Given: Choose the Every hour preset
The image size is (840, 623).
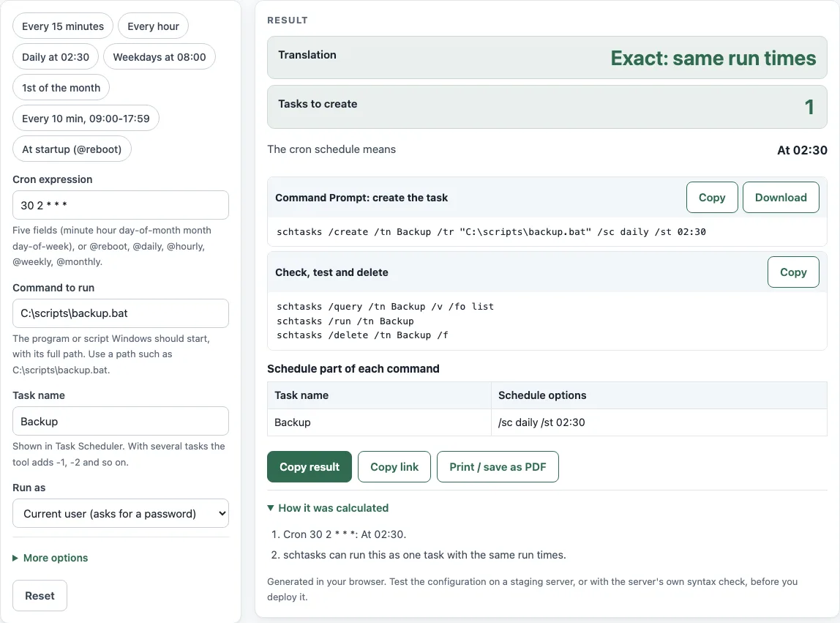Looking at the screenshot, I should click(x=153, y=26).
